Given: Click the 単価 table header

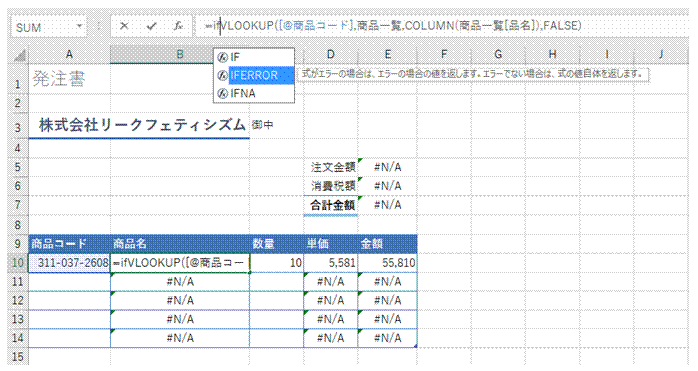Looking at the screenshot, I should (x=331, y=244).
